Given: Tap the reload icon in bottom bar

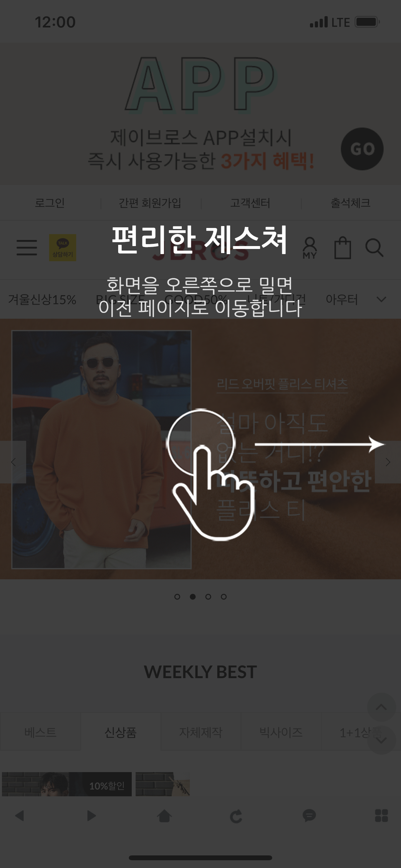Looking at the screenshot, I should pos(236,816).
